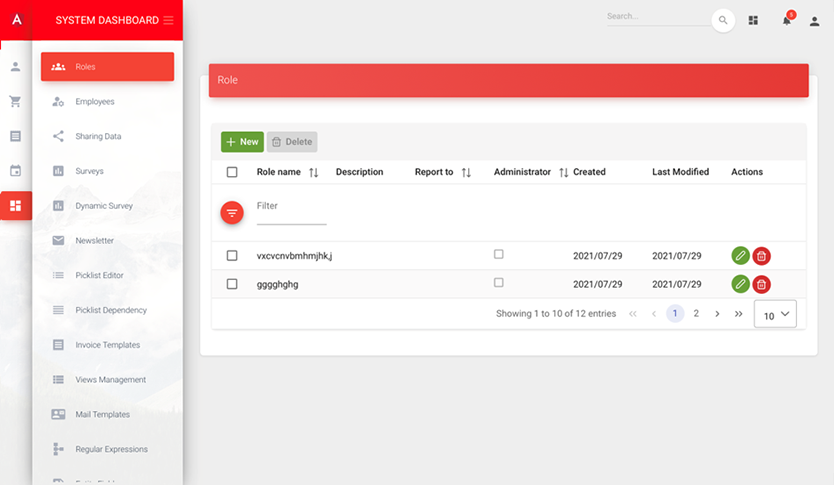The height and width of the screenshot is (485, 834).
Task: Click the red filter icon button
Action: click(232, 212)
